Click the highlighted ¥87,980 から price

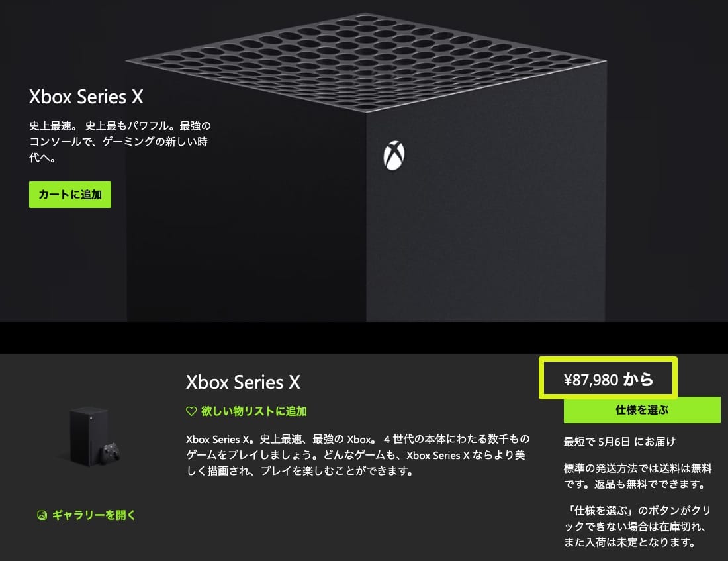point(608,380)
